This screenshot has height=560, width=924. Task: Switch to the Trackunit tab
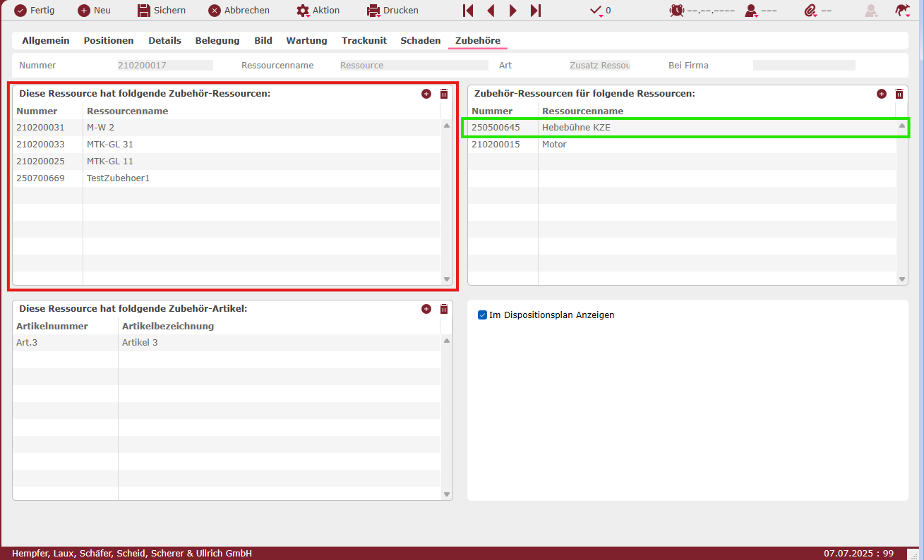point(364,41)
